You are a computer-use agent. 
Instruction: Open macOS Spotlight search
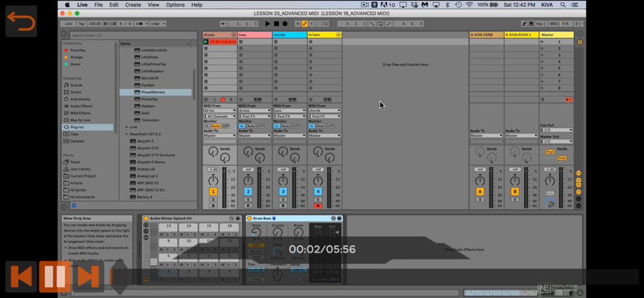click(562, 5)
